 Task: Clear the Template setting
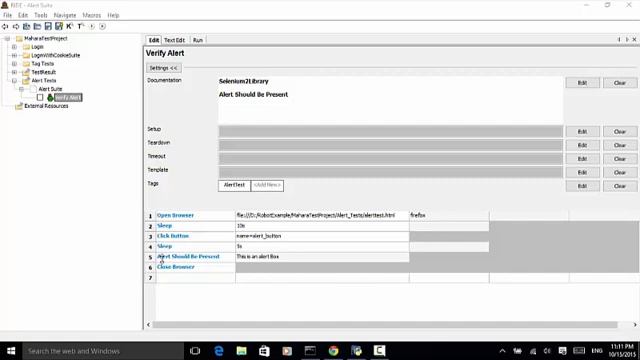tap(620, 172)
